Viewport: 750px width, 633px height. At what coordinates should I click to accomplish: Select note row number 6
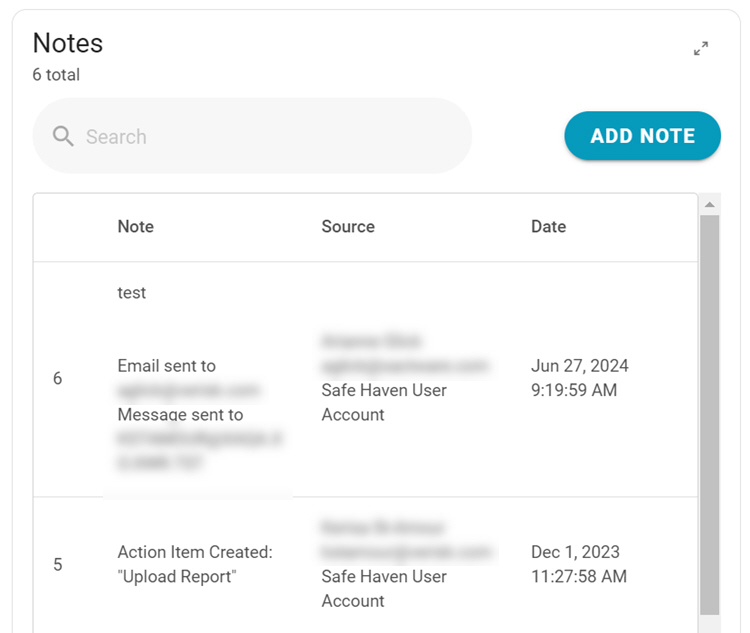pos(57,379)
